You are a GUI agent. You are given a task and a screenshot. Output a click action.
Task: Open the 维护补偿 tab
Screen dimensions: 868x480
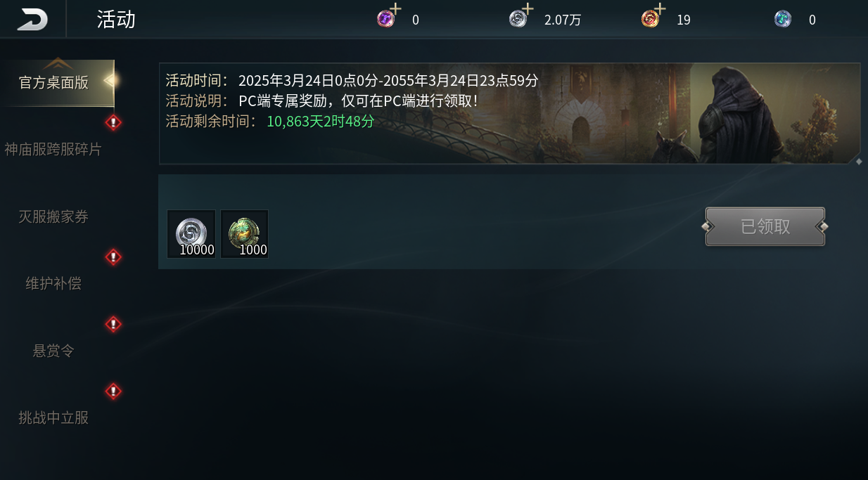pos(53,283)
